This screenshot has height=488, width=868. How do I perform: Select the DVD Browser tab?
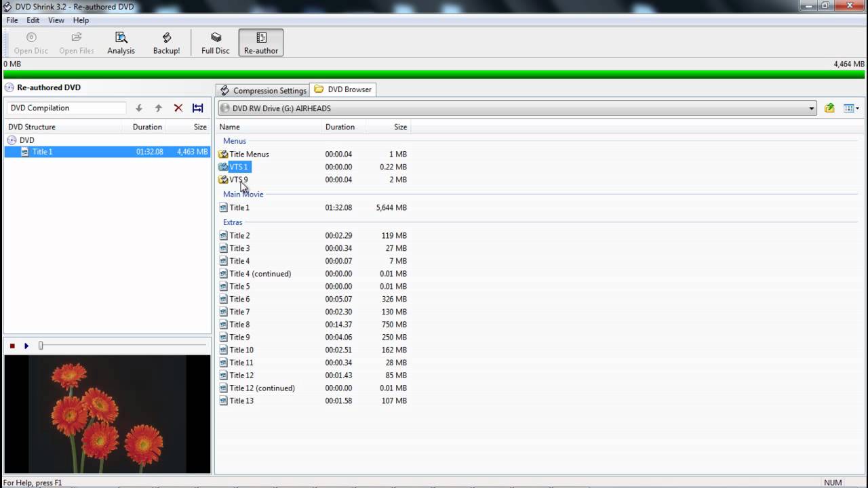pos(343,89)
